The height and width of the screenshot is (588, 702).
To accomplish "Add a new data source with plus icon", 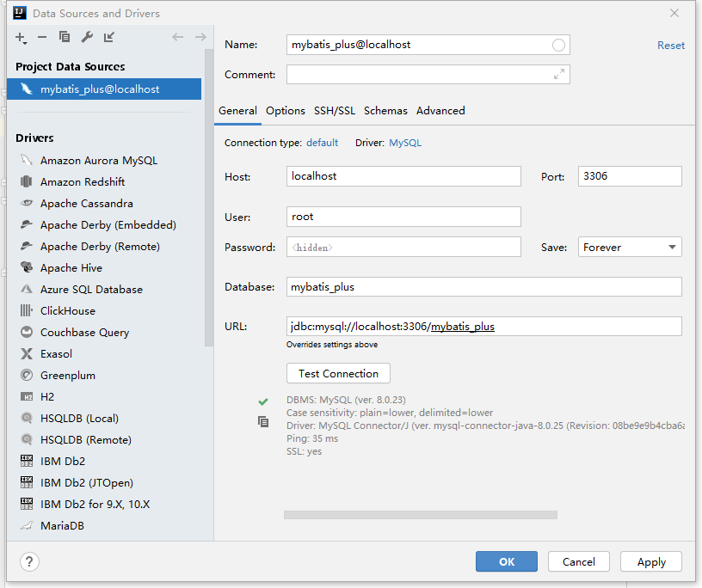I will pyautogui.click(x=21, y=38).
